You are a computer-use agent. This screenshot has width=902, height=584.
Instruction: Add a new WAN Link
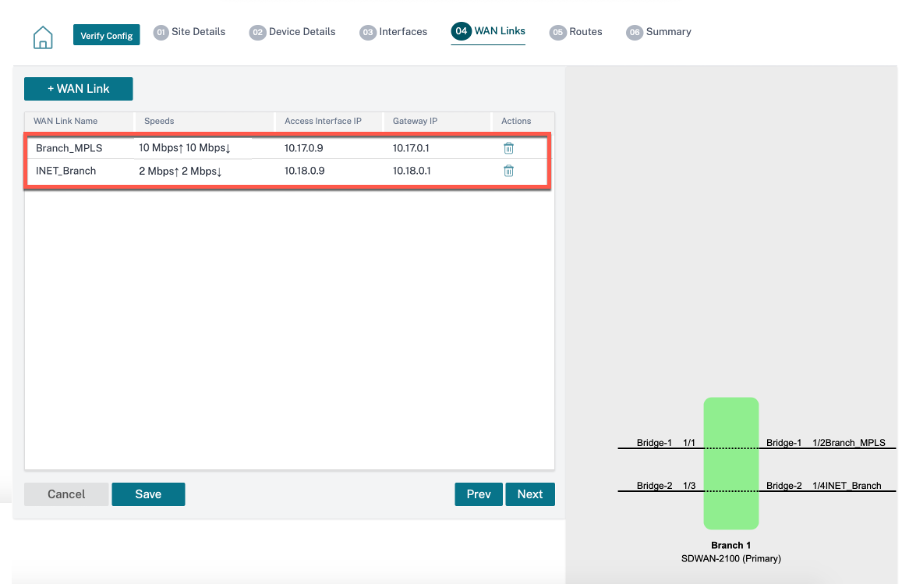pos(78,89)
